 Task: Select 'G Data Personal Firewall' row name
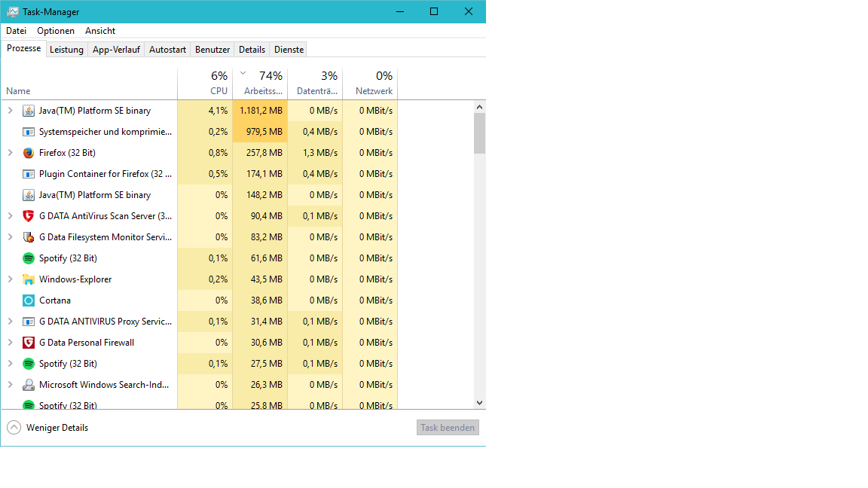pos(87,343)
